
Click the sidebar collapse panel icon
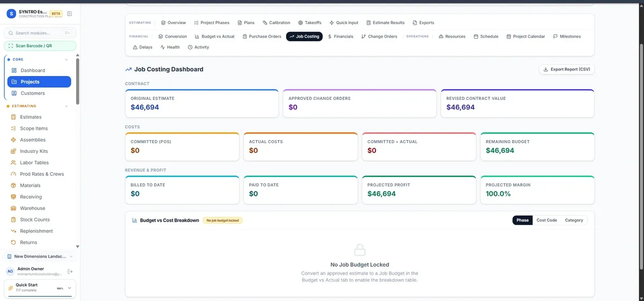point(70,13)
